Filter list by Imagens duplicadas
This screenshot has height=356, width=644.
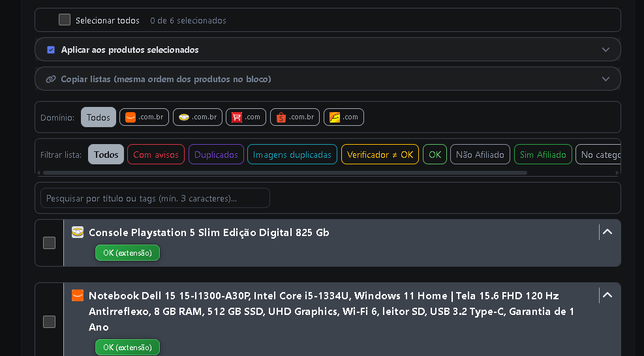click(x=292, y=155)
